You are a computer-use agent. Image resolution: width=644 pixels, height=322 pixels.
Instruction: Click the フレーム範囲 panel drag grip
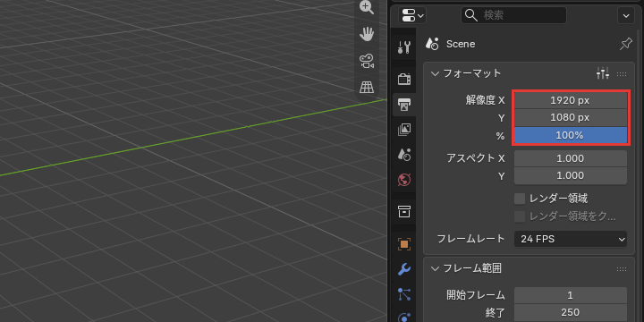click(x=622, y=269)
